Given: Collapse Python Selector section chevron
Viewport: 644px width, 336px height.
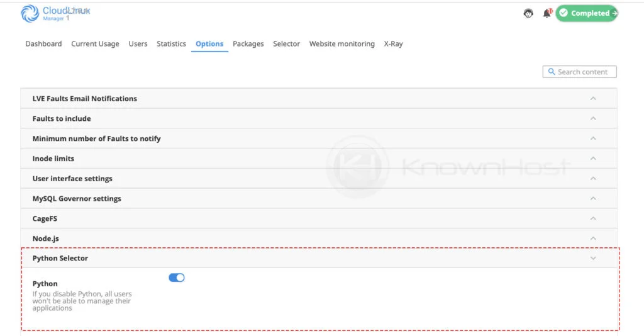Looking at the screenshot, I should [593, 259].
